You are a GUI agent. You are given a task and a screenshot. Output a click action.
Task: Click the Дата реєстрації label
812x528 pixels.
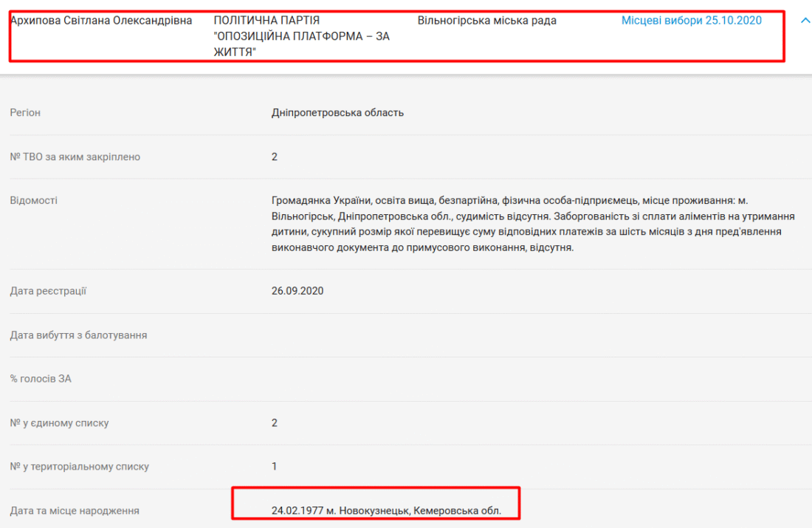pos(48,291)
